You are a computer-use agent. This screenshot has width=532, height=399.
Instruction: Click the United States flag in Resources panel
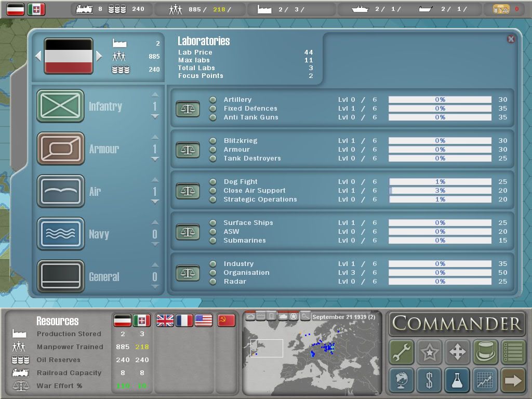tap(204, 320)
